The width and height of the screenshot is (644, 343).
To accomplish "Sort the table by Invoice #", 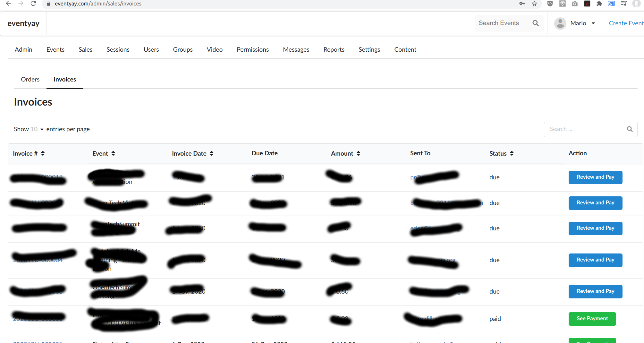I will pos(43,153).
